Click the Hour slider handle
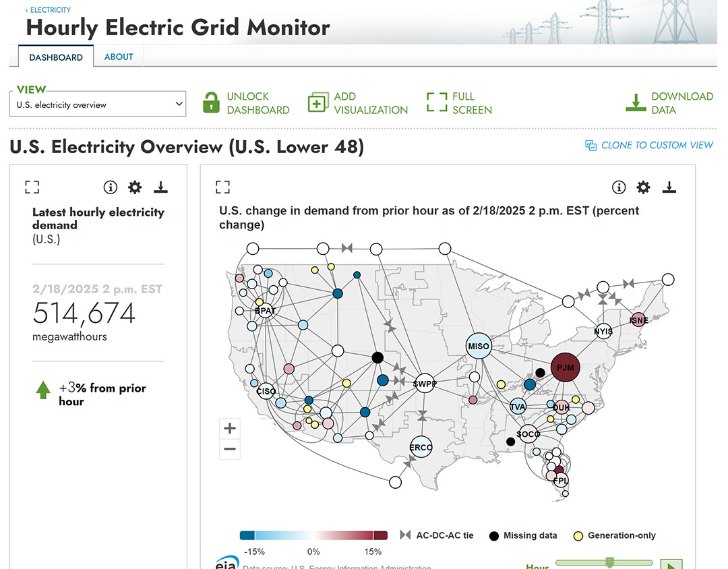Screen dimensions: 728x569 [x=609, y=562]
